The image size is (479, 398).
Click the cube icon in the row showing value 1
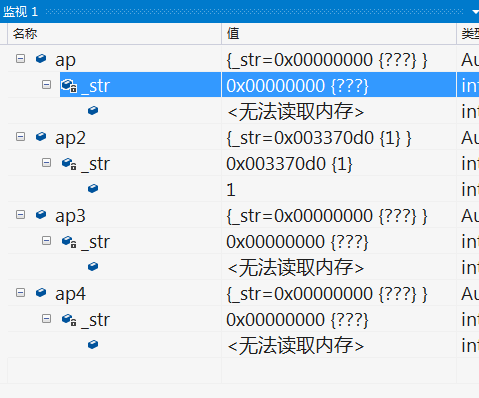[93, 189]
